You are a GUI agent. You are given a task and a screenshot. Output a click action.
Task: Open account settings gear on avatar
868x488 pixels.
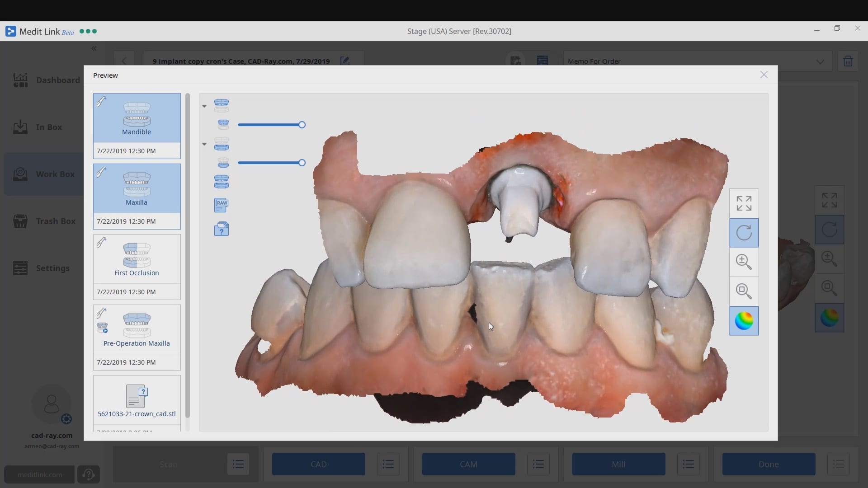tap(66, 419)
